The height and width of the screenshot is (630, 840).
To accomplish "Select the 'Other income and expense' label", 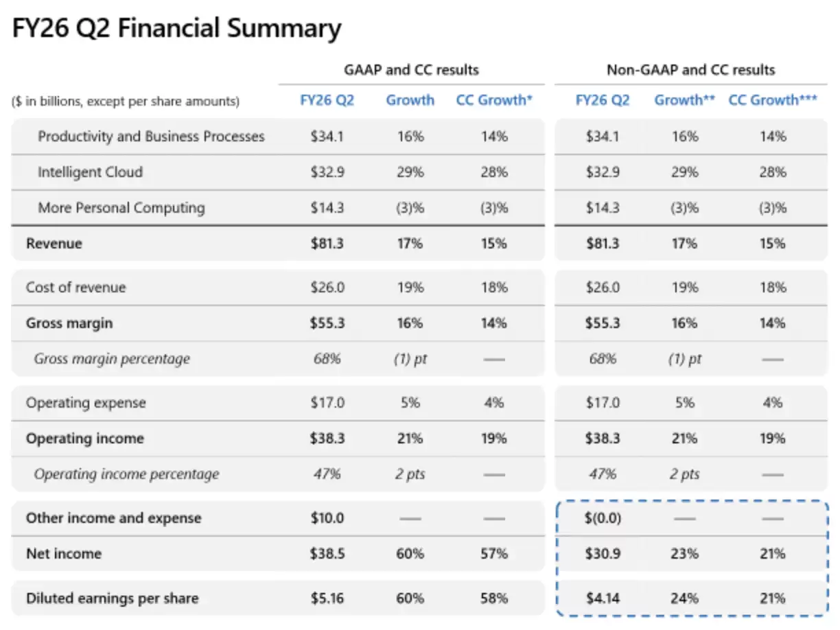I will (113, 518).
